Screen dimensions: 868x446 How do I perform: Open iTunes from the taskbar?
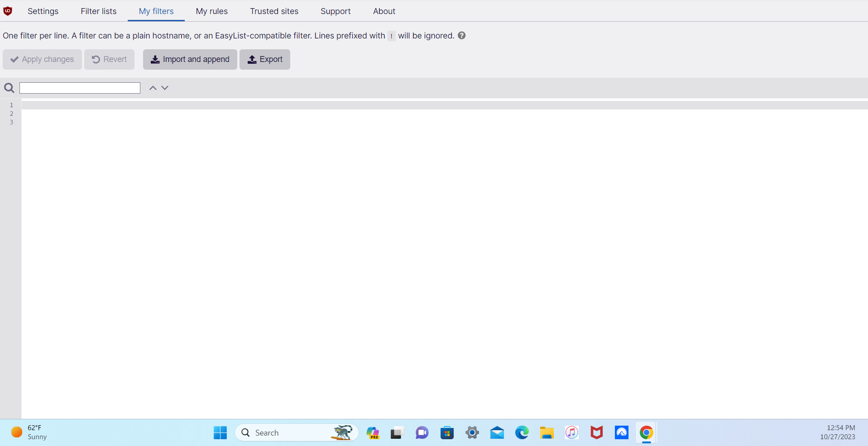(571, 432)
